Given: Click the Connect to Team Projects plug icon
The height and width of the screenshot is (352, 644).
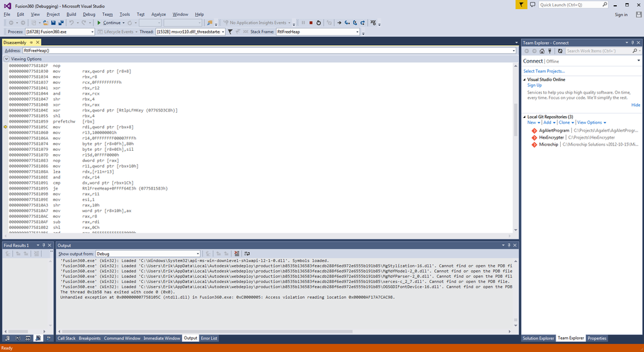Looking at the screenshot, I should [550, 51].
